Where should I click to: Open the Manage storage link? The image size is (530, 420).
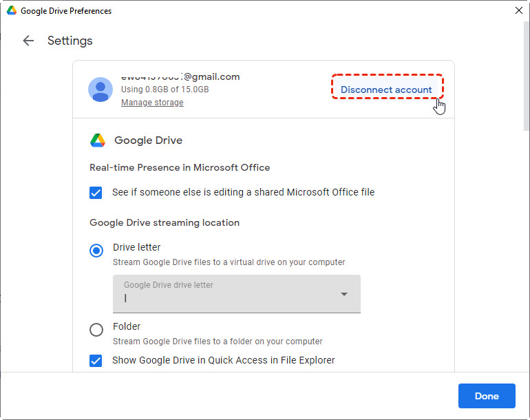[x=152, y=103]
